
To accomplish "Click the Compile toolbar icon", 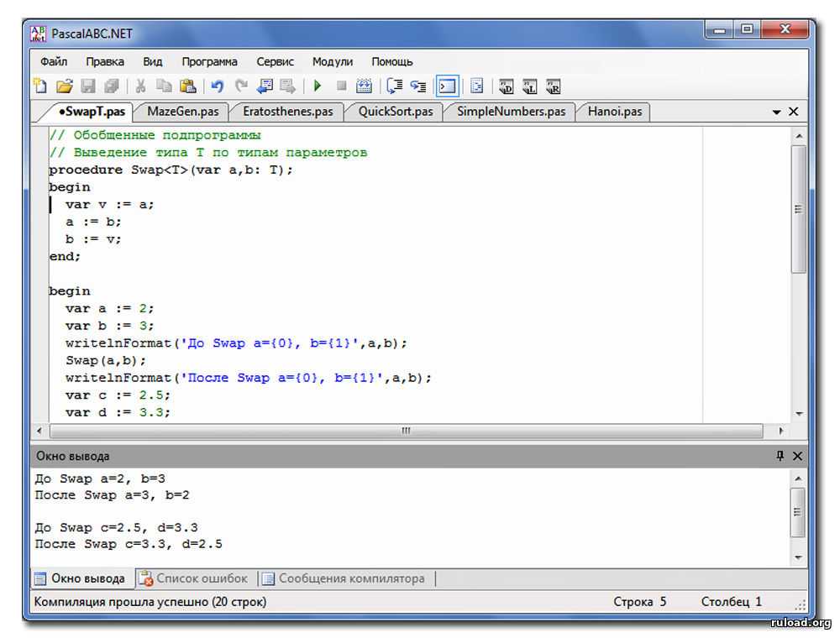I will coord(364,86).
